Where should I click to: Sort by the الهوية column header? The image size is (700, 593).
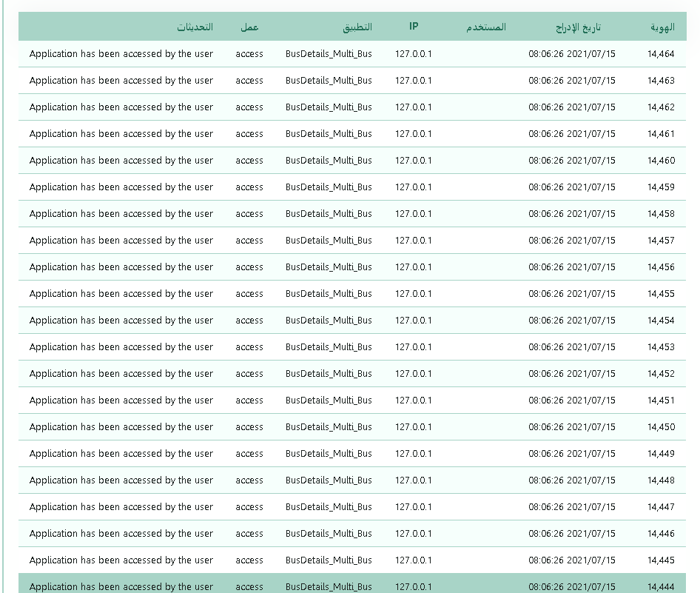pyautogui.click(x=662, y=27)
